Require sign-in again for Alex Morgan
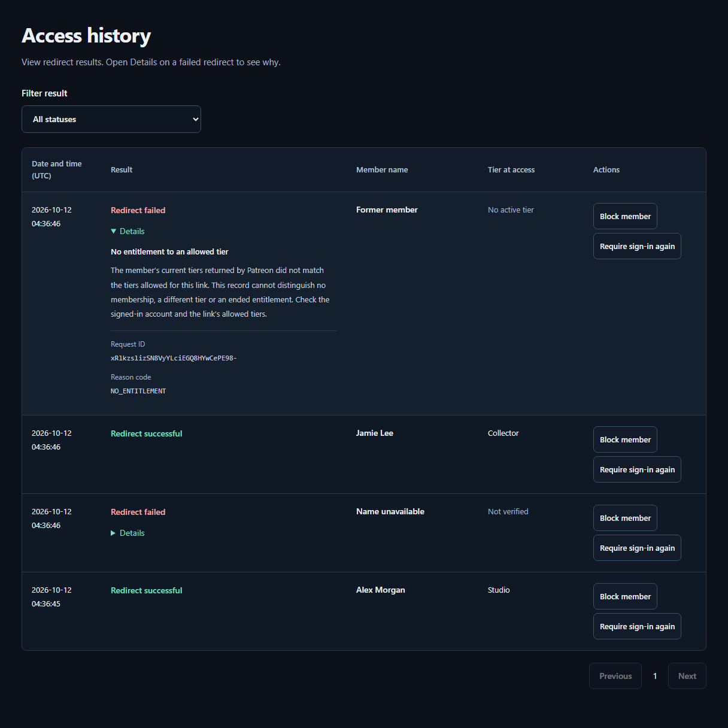The width and height of the screenshot is (728, 728). (637, 626)
